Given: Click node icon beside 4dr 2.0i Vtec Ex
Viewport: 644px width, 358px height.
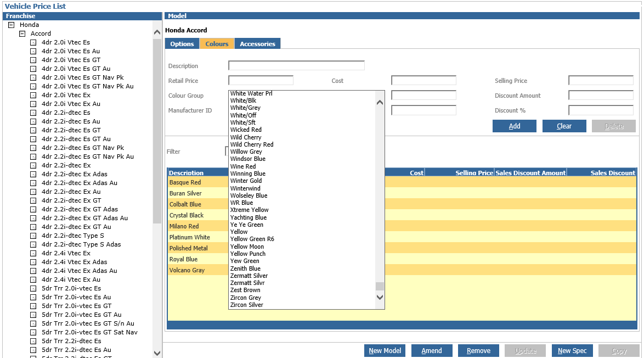Looking at the screenshot, I should 33,95.
